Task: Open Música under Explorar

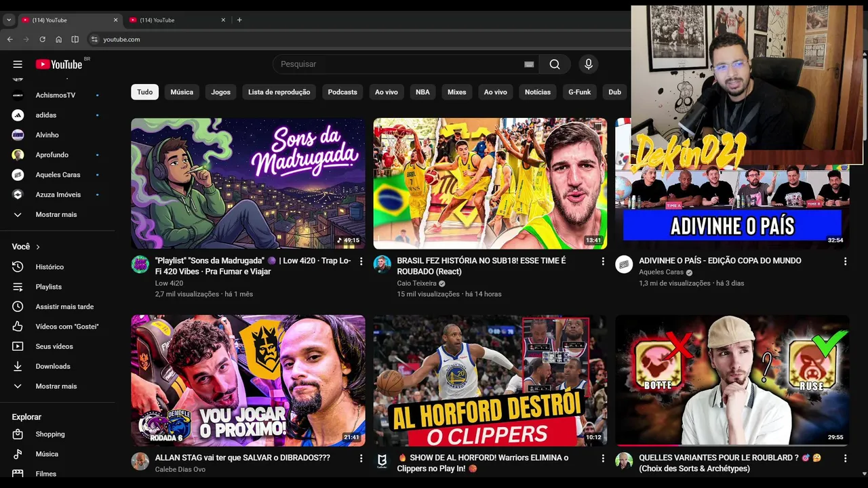Action: (47, 454)
